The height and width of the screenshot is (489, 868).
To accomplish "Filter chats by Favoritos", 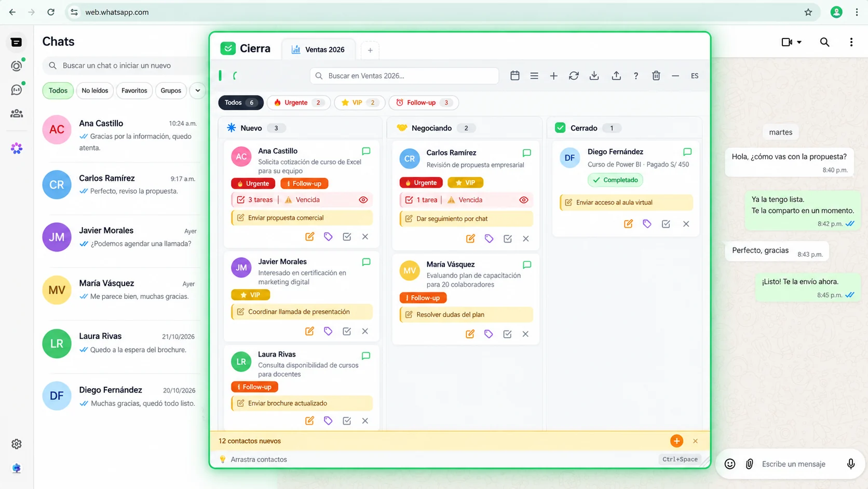I will click(x=134, y=90).
